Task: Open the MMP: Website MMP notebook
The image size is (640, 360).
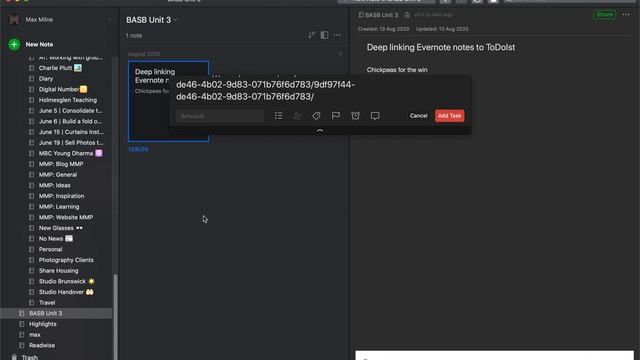Action: [x=66, y=217]
